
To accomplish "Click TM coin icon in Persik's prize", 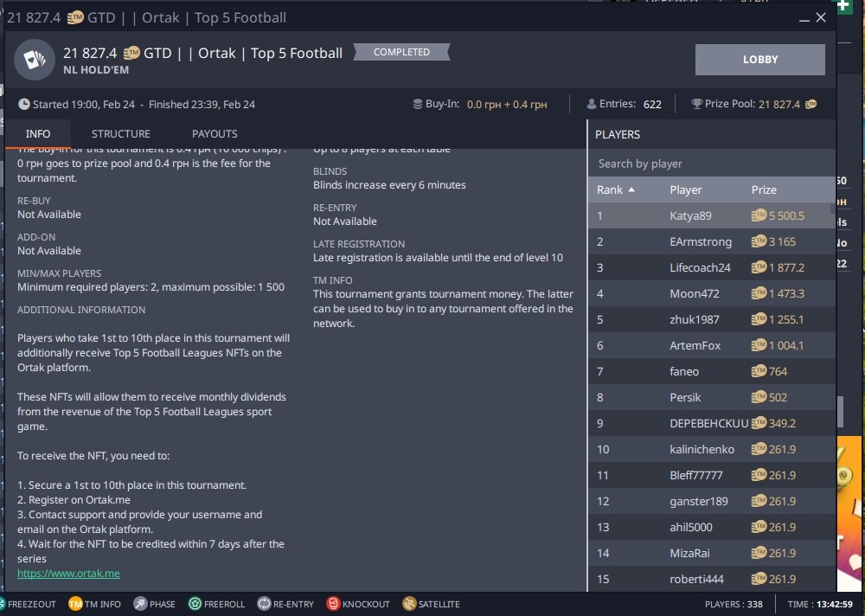I will pyautogui.click(x=759, y=397).
